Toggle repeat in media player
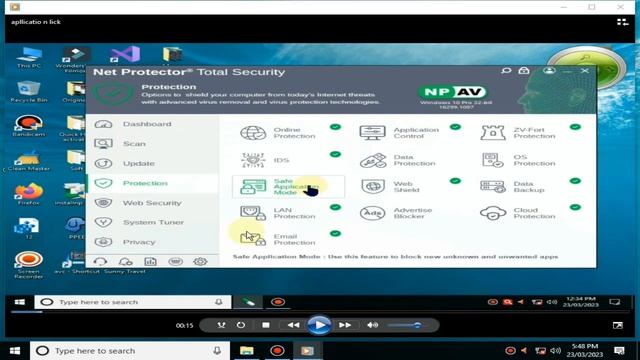 click(x=241, y=325)
